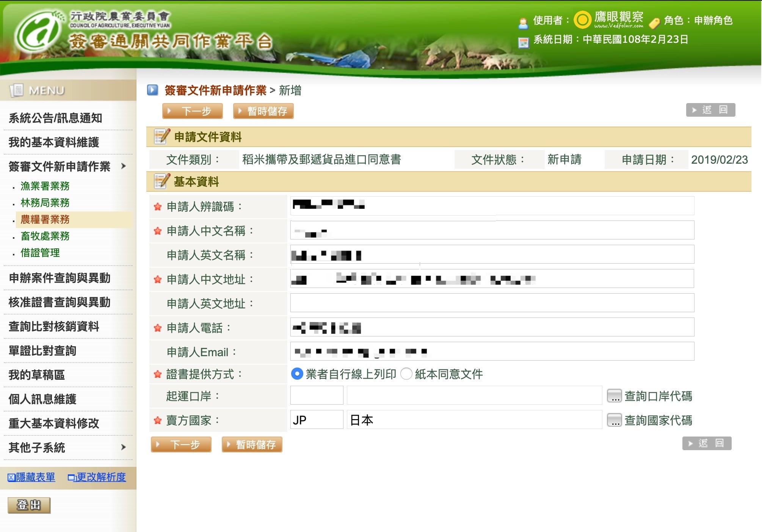The width and height of the screenshot is (762, 532).
Task: Focus the 起運口岸 name field
Action: point(474,395)
